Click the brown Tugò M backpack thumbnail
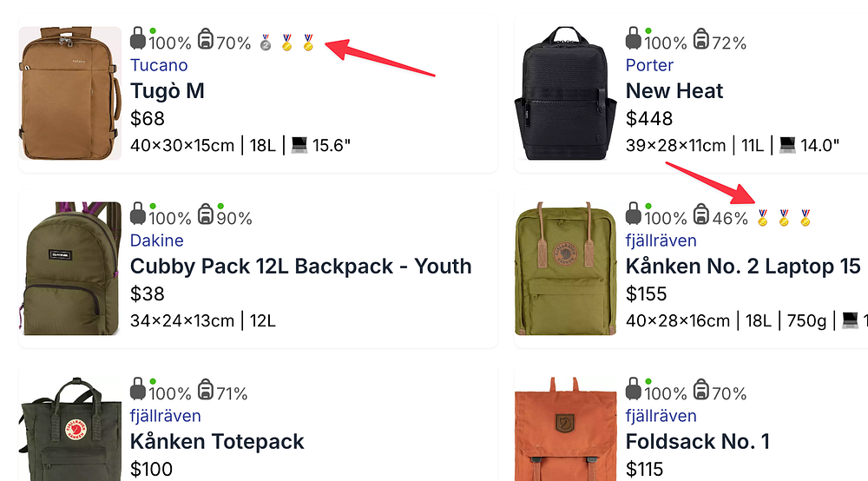 coord(70,93)
